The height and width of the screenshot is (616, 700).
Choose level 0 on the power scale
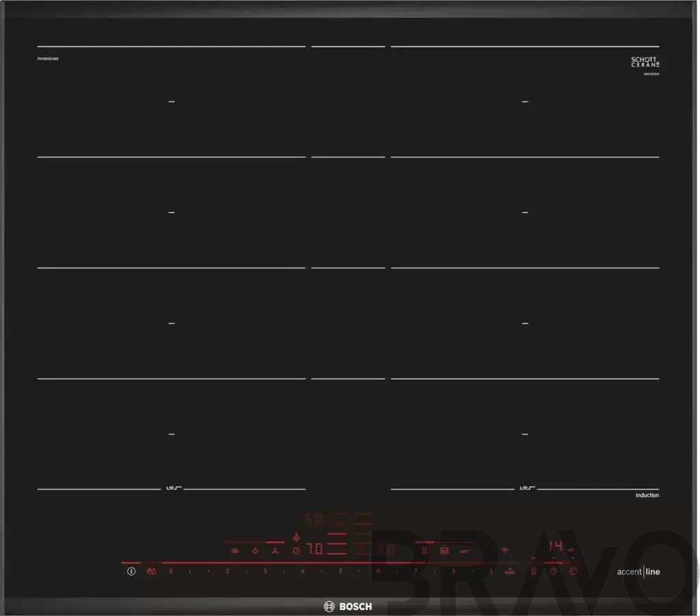170,572
